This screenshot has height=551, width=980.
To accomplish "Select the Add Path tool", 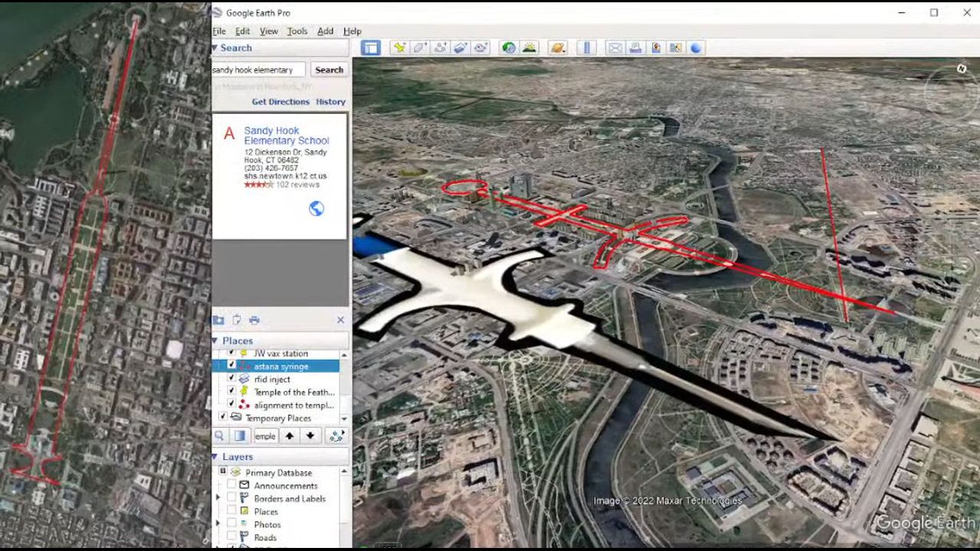I will point(440,47).
